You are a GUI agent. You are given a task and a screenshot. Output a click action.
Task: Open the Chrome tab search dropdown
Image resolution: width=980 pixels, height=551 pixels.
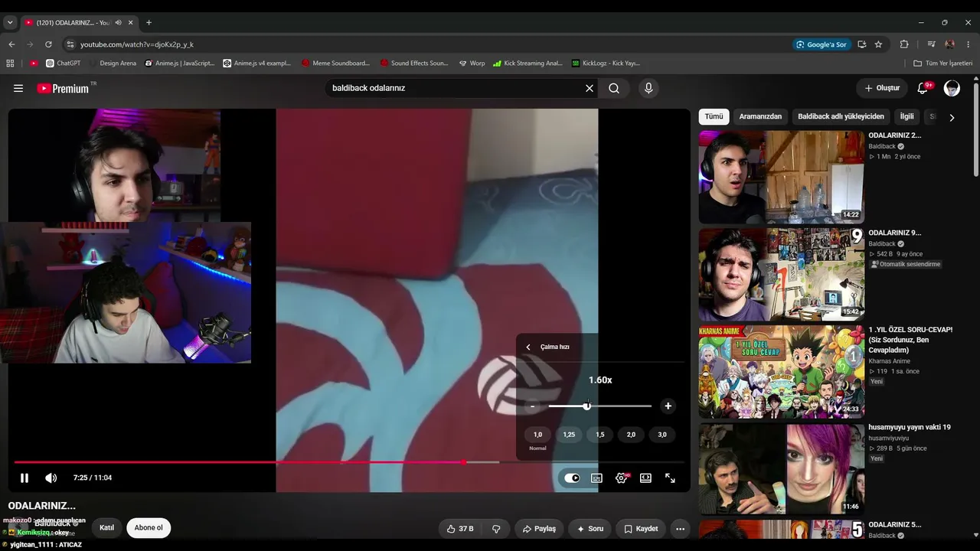(10, 23)
